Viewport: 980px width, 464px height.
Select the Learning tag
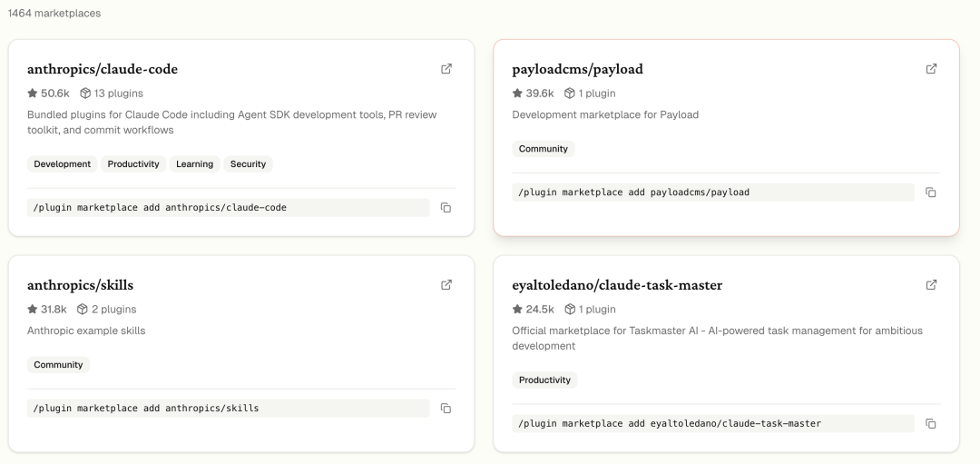pos(194,164)
